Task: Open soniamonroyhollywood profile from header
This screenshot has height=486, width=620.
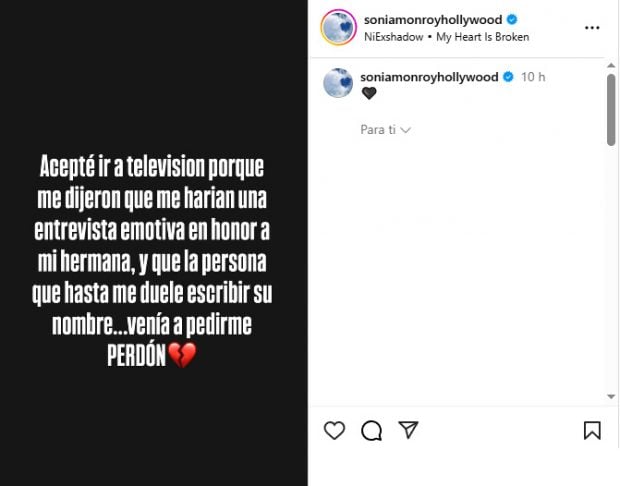Action: click(433, 20)
